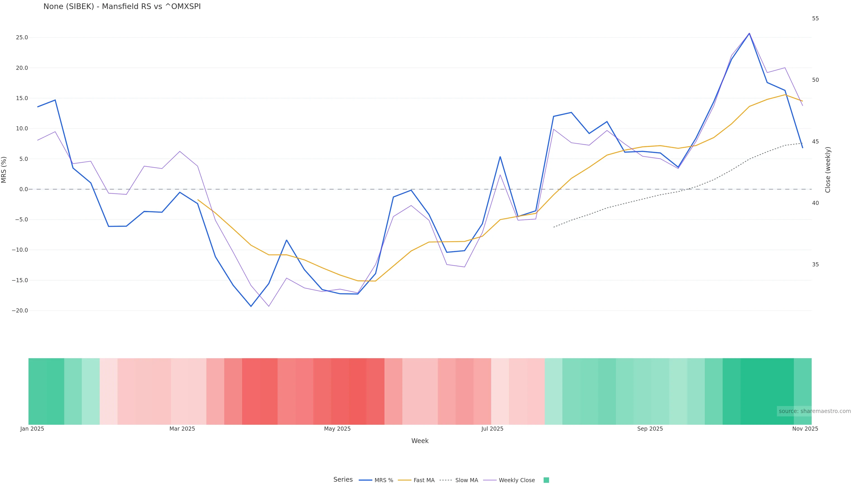Click the purple Weekly Close legend line sample
This screenshot has height=488, width=868.
point(490,480)
